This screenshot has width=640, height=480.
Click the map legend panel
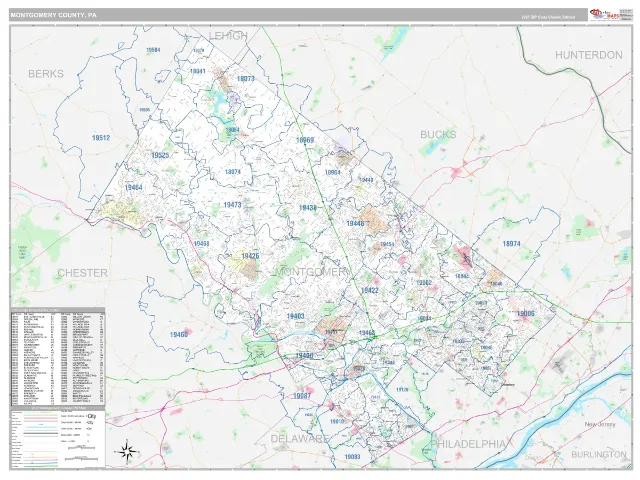[x=58, y=437]
